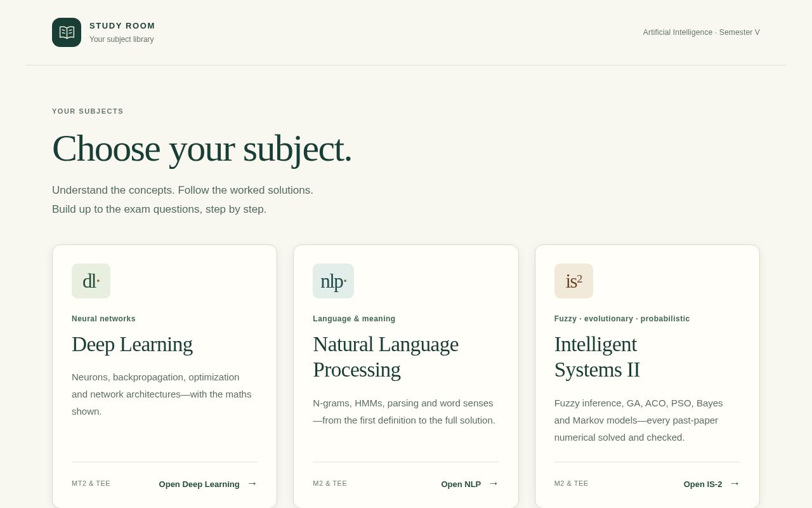The image size is (812, 508).
Task: Click 'Build up to the exam questions' line
Action: click(x=159, y=210)
